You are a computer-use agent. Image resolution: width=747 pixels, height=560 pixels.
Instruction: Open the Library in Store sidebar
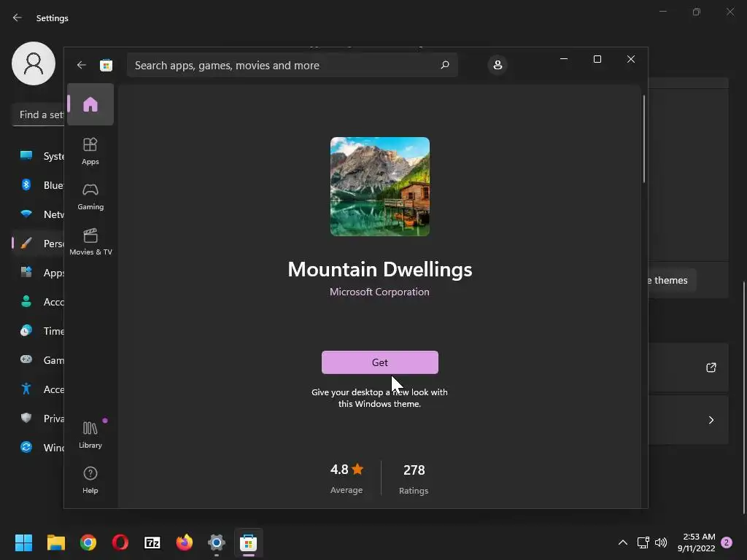click(90, 435)
